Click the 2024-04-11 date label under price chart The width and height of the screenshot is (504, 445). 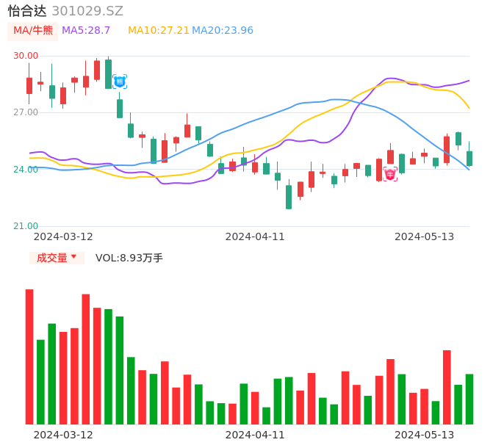pyautogui.click(x=255, y=236)
